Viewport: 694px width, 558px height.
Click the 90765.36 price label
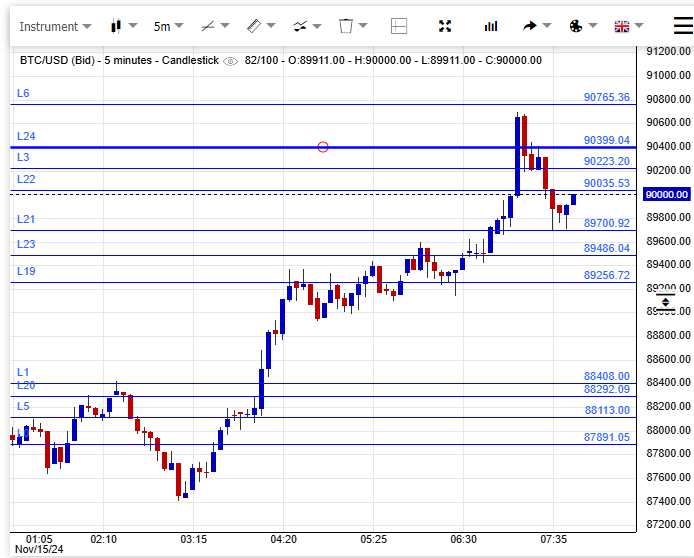tap(606, 97)
